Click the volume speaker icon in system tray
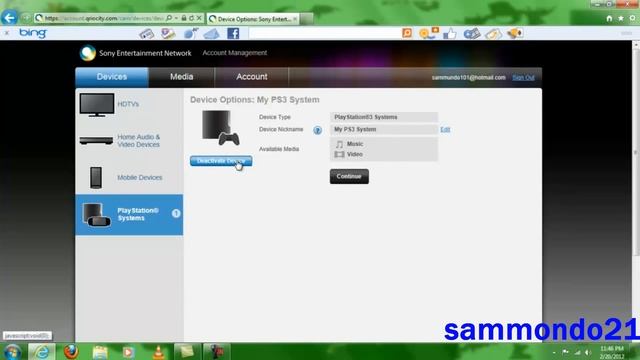This screenshot has height=360, width=640. (x=588, y=352)
